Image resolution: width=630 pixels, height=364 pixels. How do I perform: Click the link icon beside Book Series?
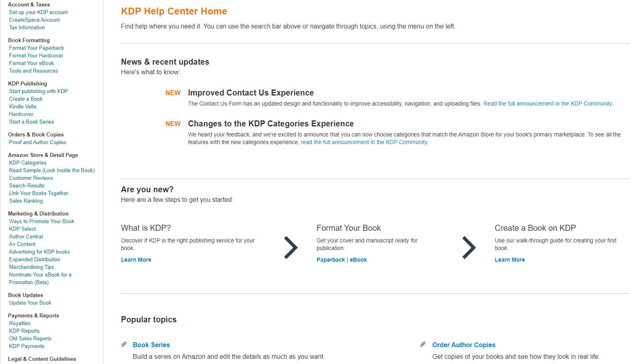[124, 344]
